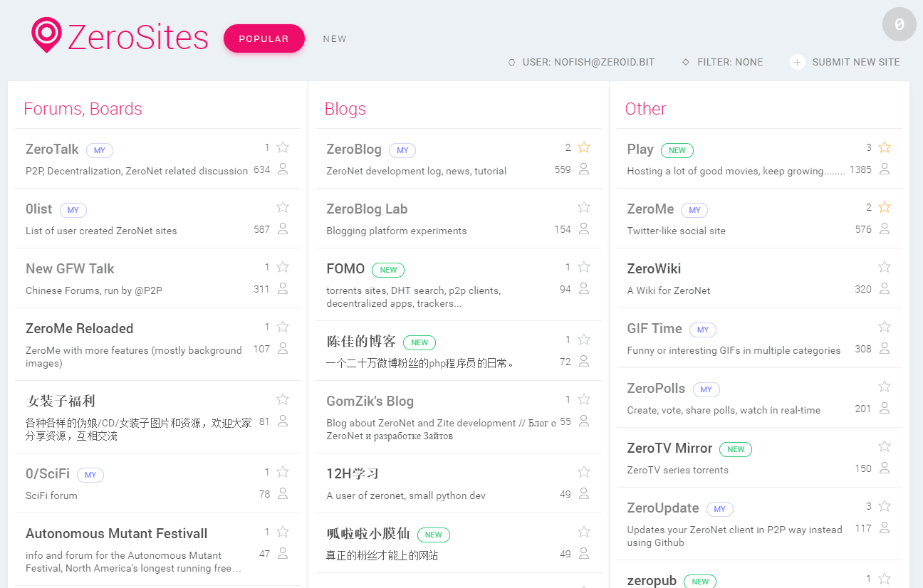Screen dimensions: 923x588
Task: Open the circular 0 badge in top corner
Action: point(899,24)
